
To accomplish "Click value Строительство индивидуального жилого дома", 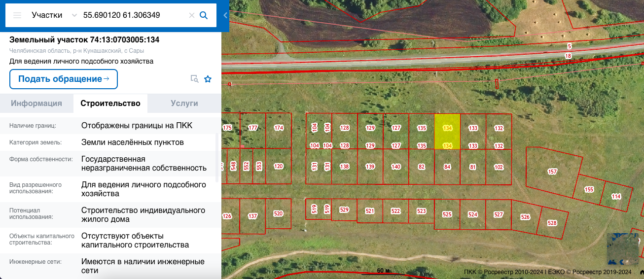I will tap(143, 215).
